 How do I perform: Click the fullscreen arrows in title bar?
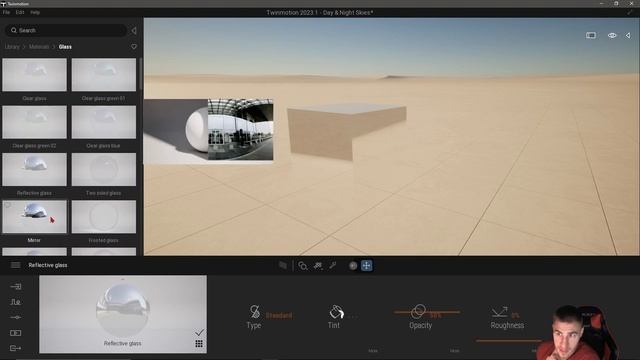point(629,13)
